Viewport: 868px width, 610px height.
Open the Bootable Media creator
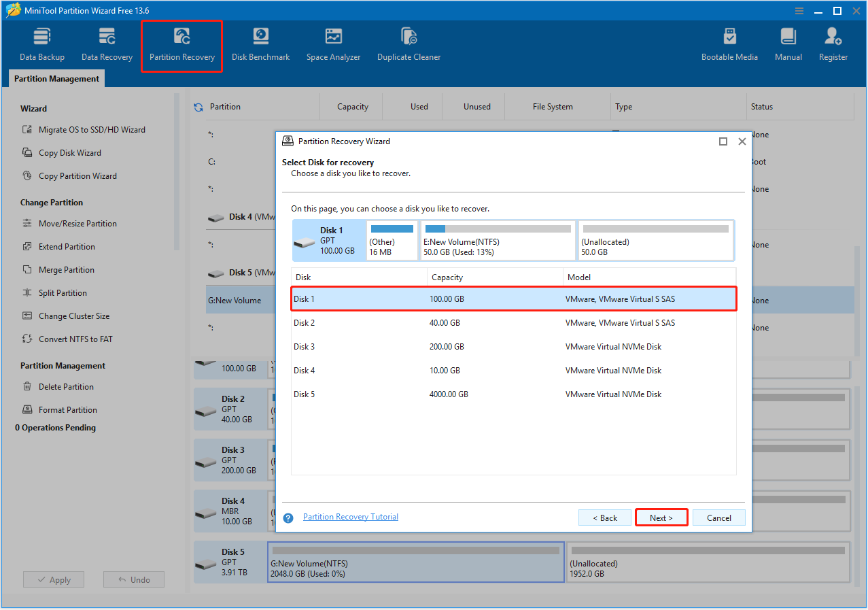click(729, 42)
